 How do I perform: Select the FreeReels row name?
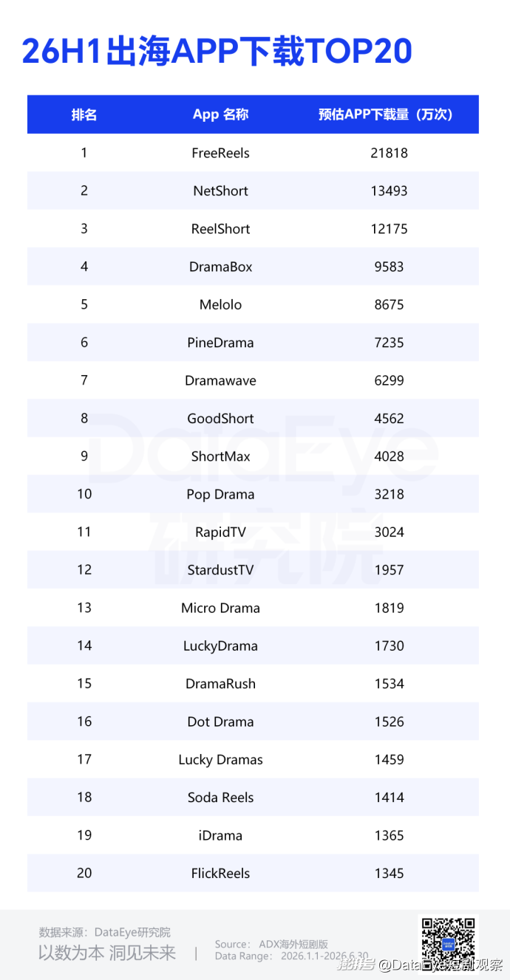tap(220, 153)
